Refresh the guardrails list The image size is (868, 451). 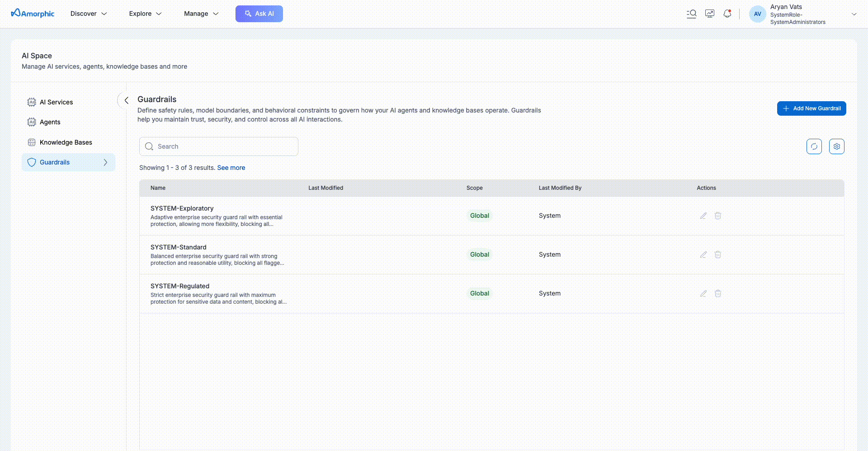click(814, 146)
